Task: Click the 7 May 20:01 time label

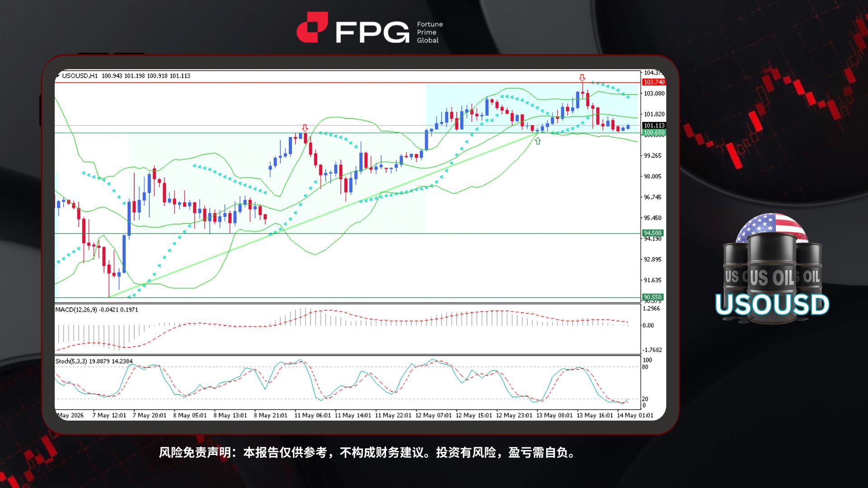Action: [150, 416]
